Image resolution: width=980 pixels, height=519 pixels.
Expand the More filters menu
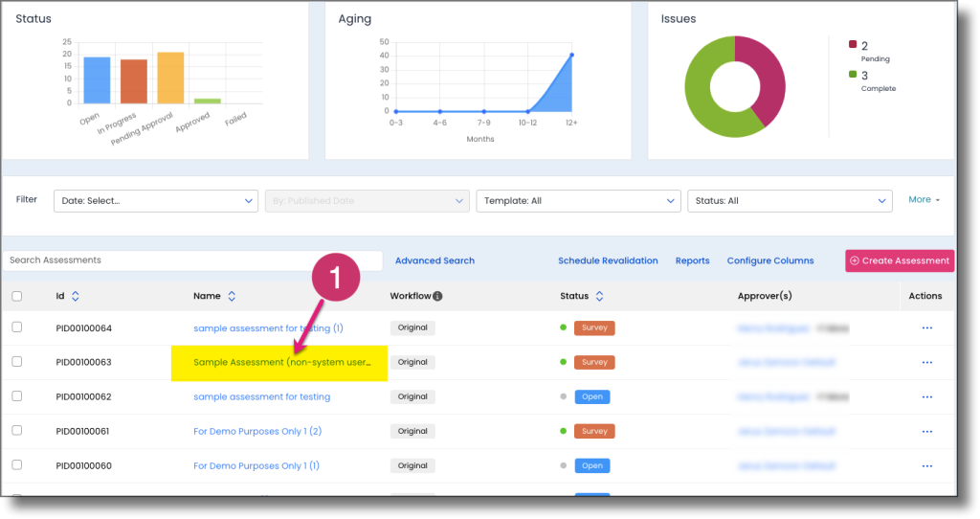click(924, 199)
